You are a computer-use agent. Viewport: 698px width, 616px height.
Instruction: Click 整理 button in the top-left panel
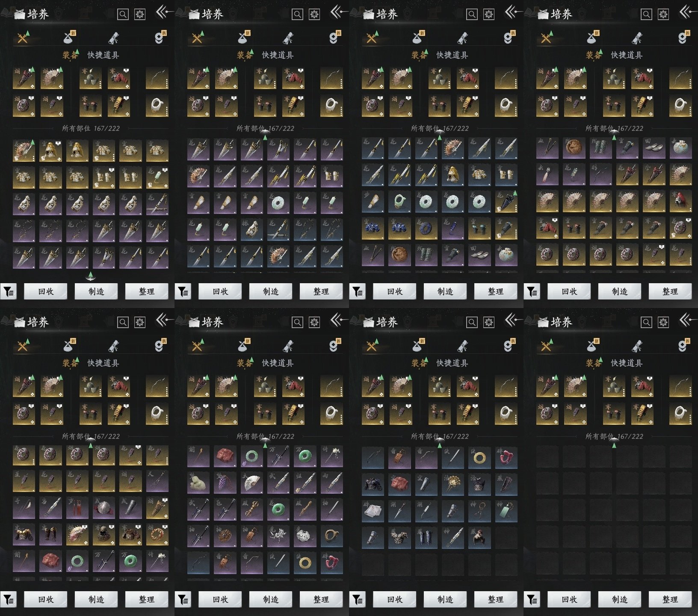click(x=146, y=291)
